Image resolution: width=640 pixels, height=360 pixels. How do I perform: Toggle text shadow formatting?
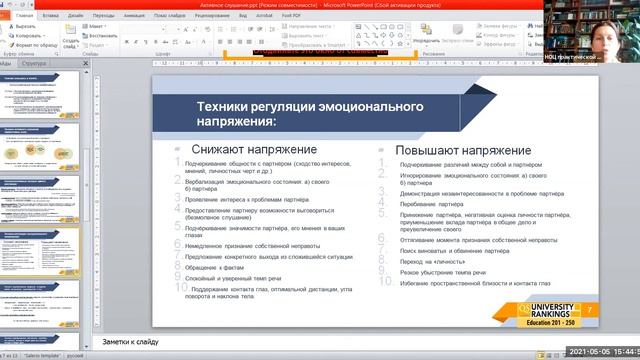point(156,42)
